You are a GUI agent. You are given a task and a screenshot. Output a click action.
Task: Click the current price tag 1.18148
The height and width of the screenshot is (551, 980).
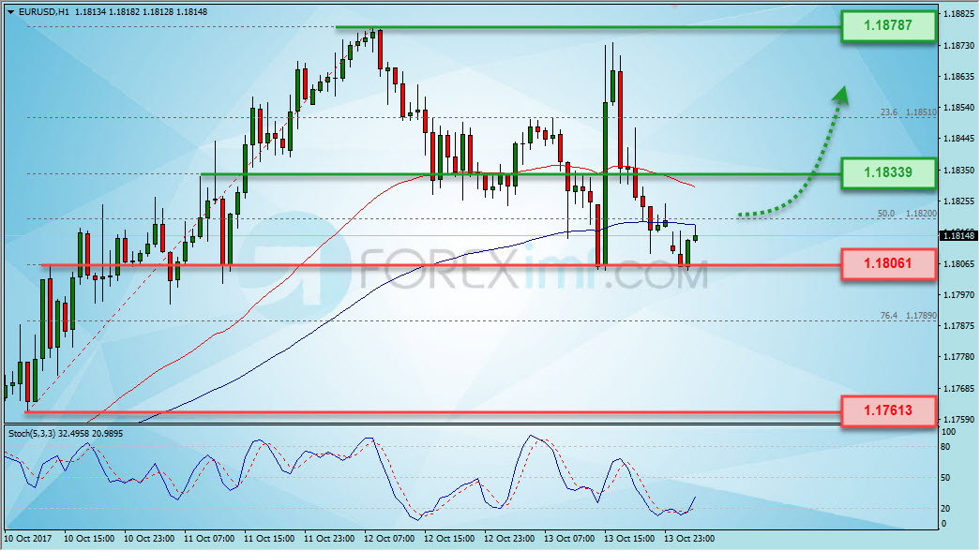958,235
